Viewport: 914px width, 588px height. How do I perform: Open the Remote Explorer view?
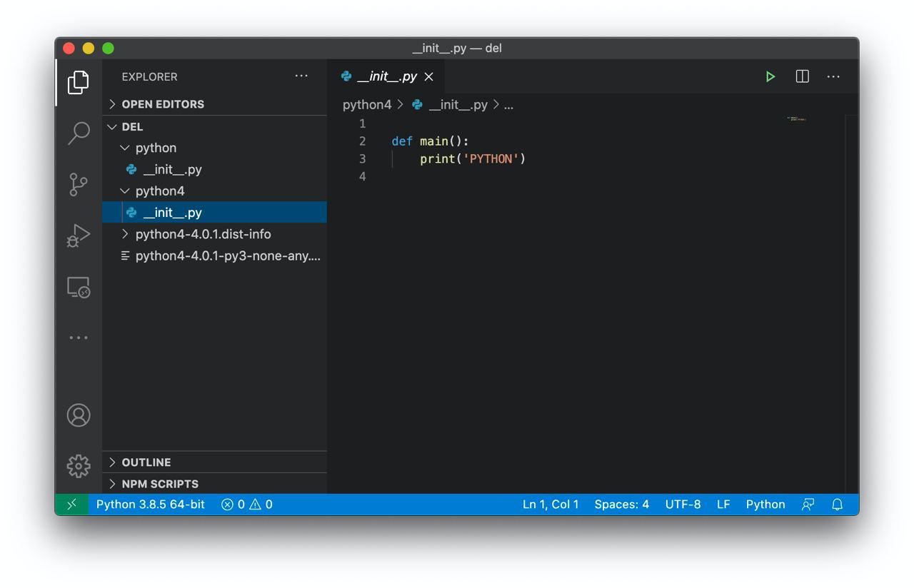(x=79, y=287)
